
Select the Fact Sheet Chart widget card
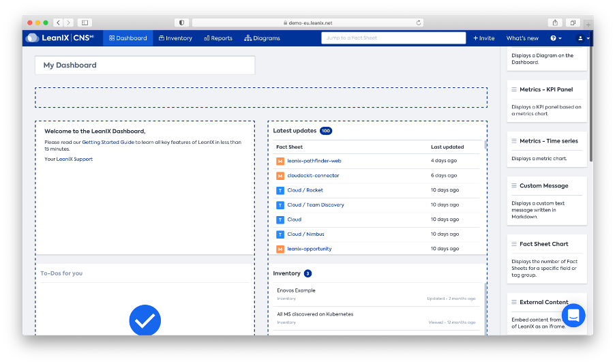pos(547,259)
